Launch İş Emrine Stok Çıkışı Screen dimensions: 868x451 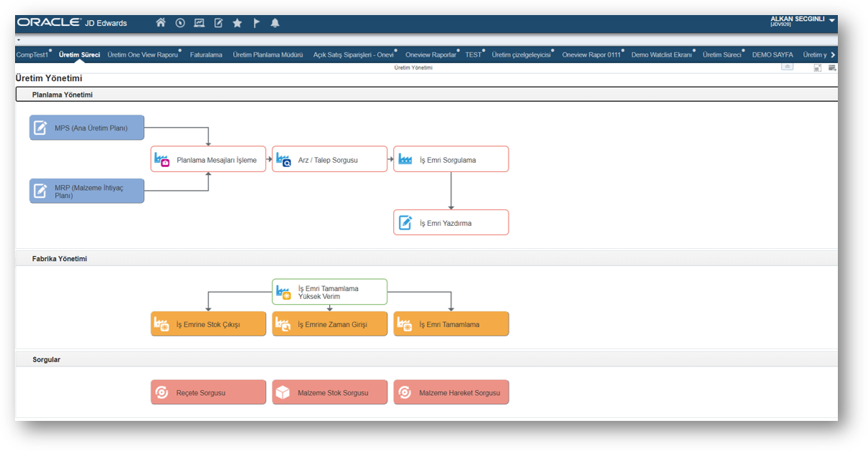tap(208, 324)
